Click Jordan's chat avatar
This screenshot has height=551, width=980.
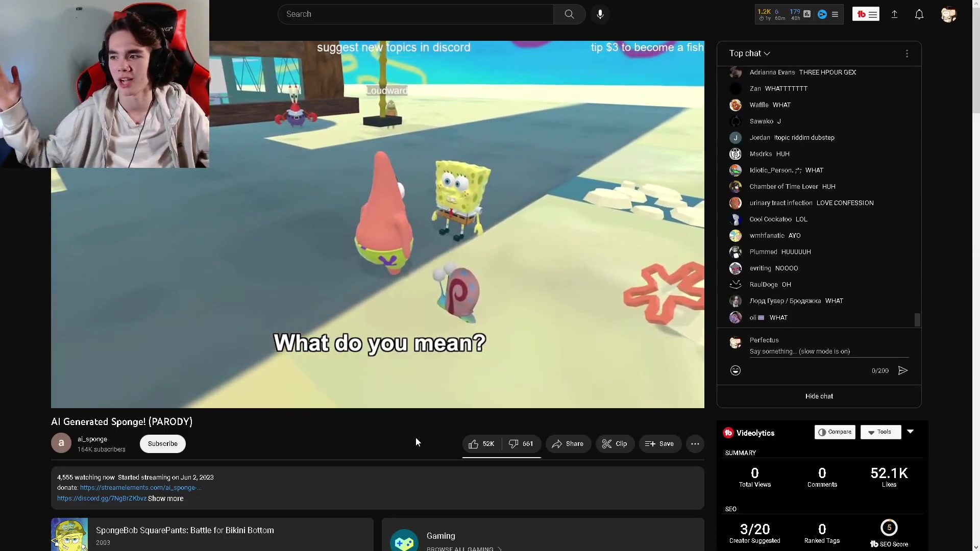point(736,138)
